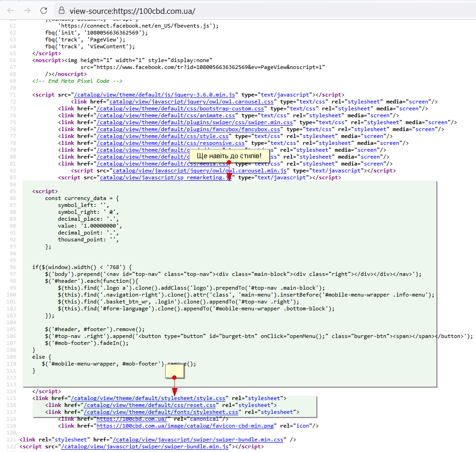
Task: Click the 'else {' line
Action: 41,357
